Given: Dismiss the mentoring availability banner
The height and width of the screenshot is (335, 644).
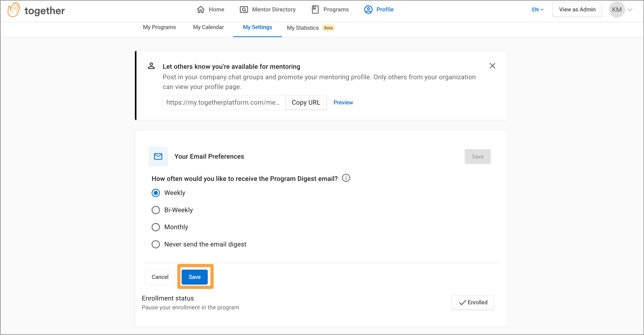Looking at the screenshot, I should (x=493, y=66).
